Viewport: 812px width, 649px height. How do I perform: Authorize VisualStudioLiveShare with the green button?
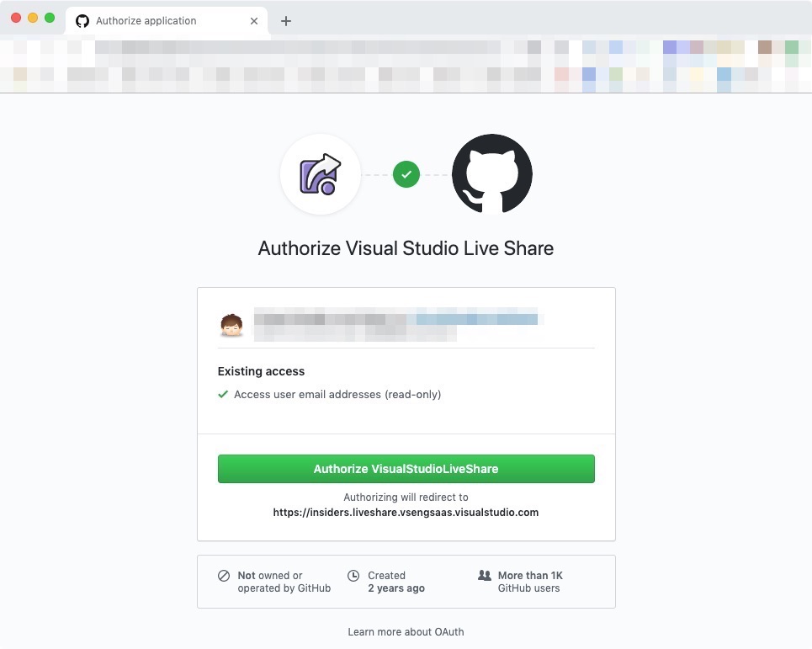point(406,469)
